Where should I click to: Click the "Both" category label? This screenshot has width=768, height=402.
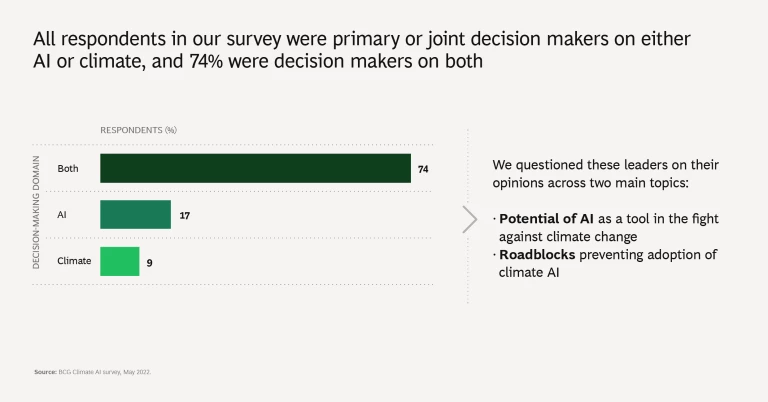pos(68,168)
